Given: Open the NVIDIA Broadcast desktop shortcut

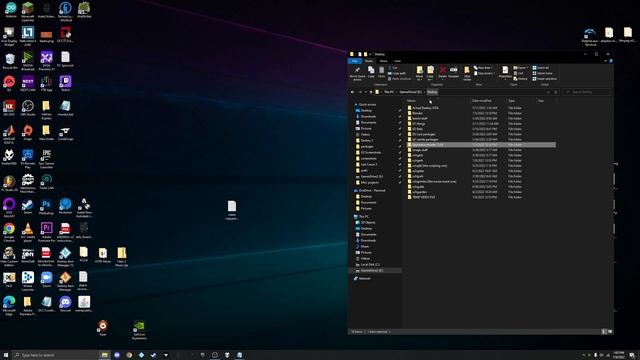Looking at the screenshot, I should tap(28, 61).
